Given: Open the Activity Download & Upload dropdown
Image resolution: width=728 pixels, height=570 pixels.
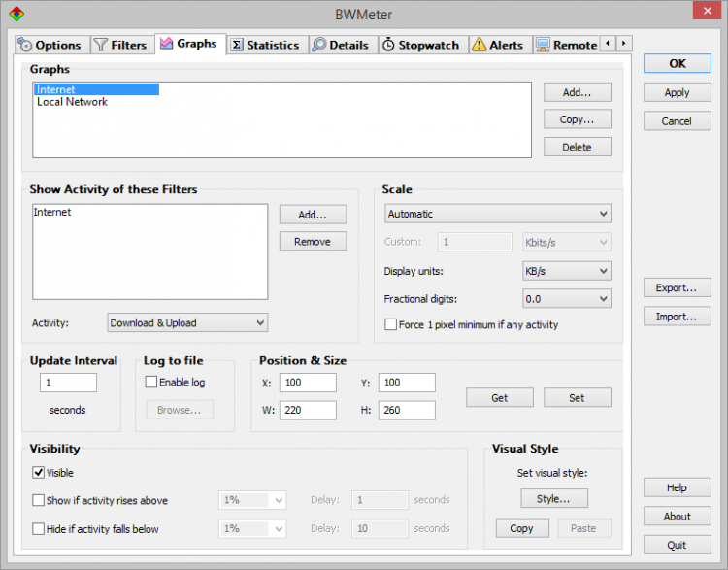Looking at the screenshot, I should tap(187, 322).
